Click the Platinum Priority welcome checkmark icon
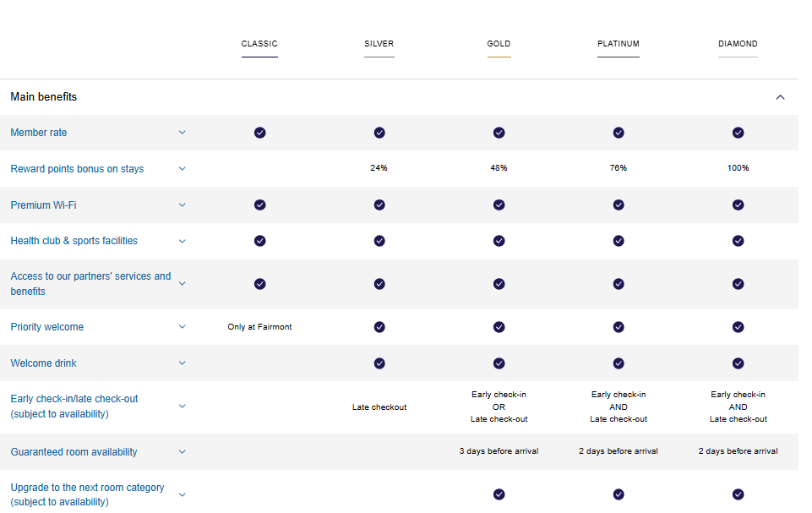812x513 pixels. [619, 327]
